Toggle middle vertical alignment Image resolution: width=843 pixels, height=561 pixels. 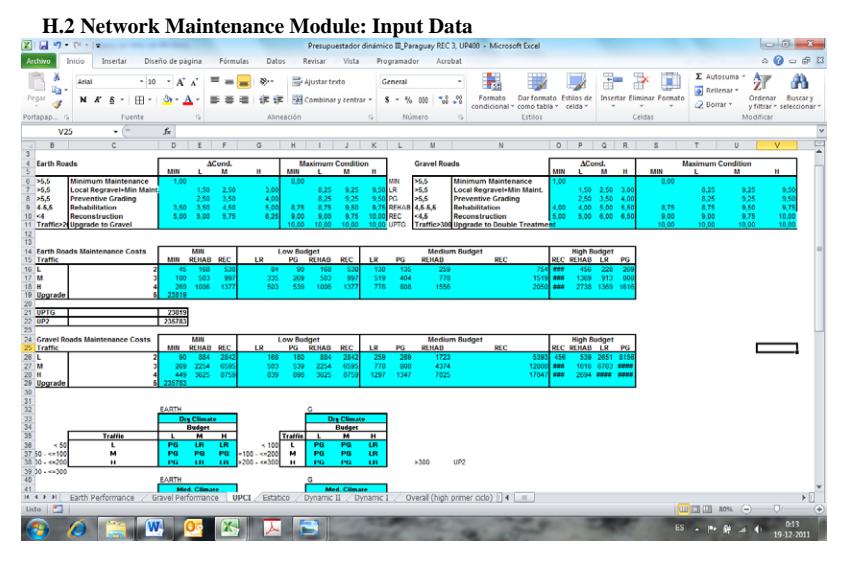click(x=229, y=82)
